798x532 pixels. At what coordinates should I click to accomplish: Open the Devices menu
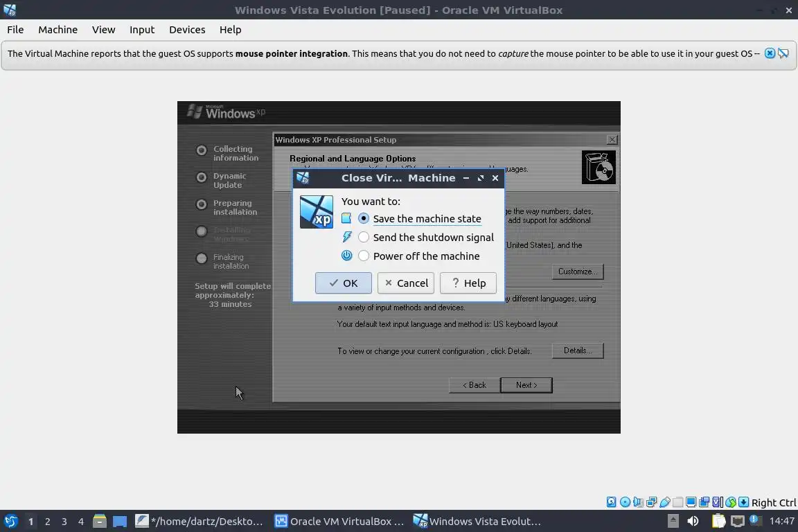pos(187,30)
